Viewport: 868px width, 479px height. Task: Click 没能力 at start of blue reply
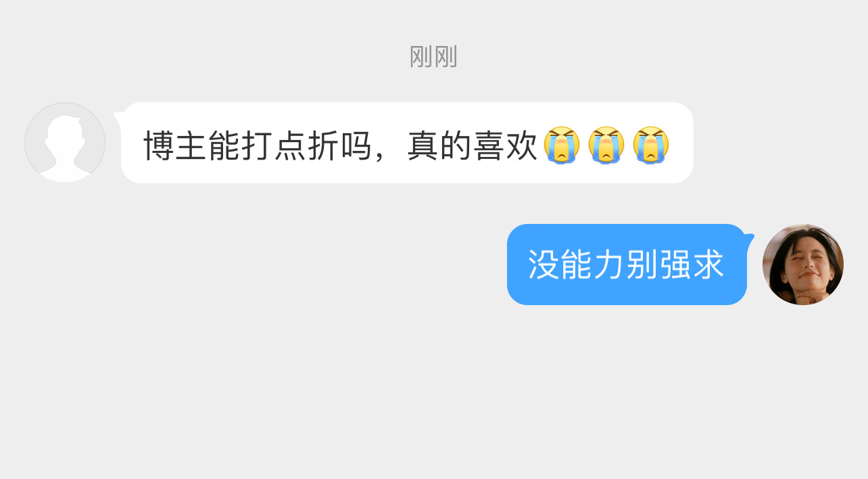[x=576, y=265]
